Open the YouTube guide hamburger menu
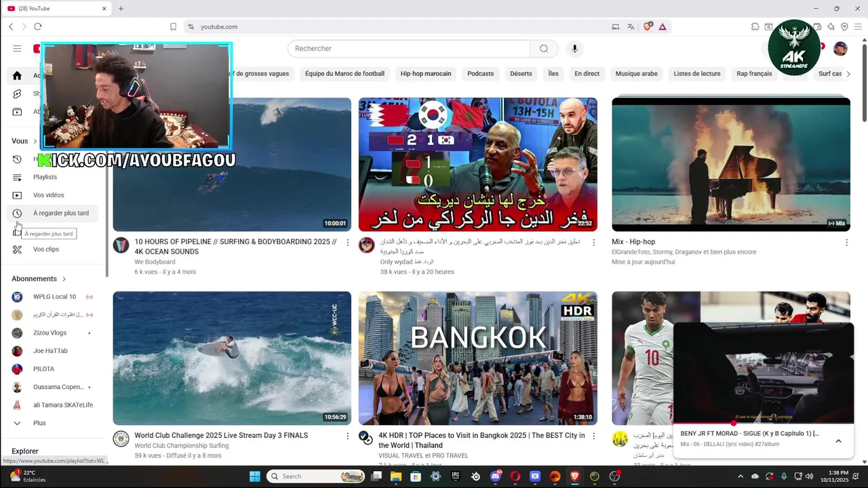The image size is (868, 488). (17, 48)
